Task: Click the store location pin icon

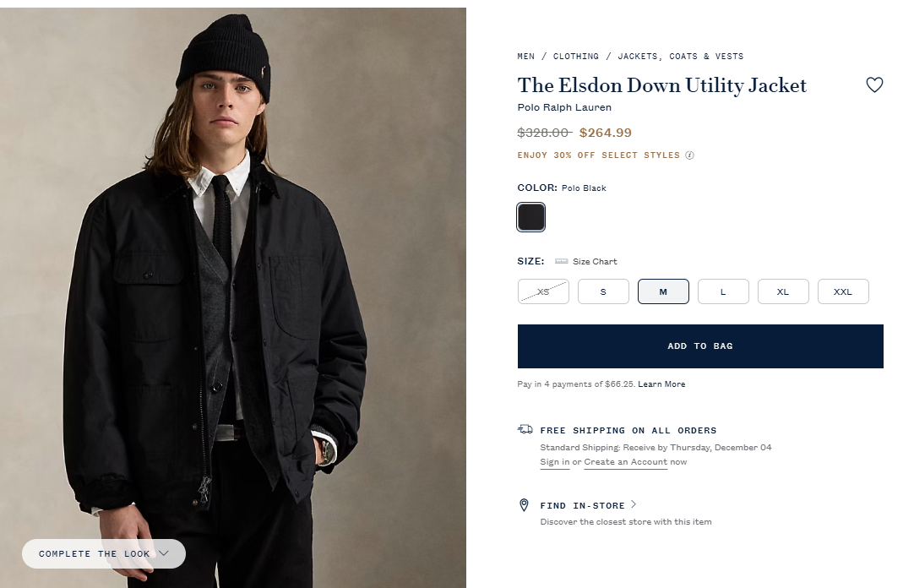Action: (x=525, y=505)
